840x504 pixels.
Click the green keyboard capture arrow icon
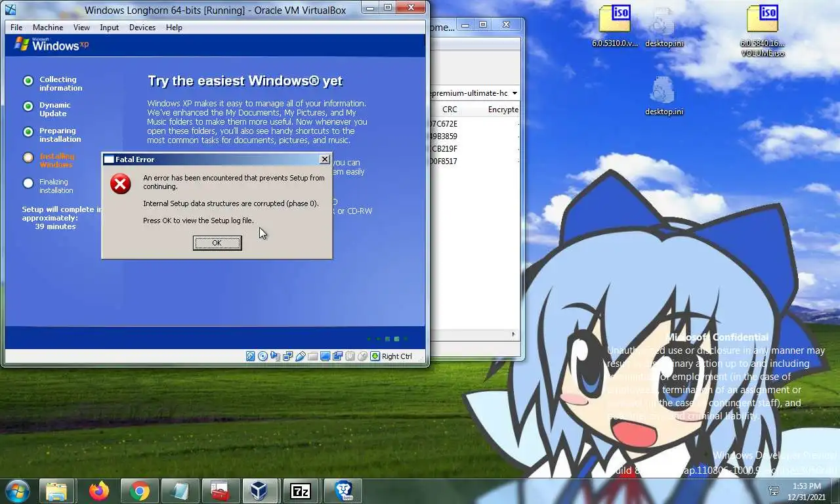375,356
